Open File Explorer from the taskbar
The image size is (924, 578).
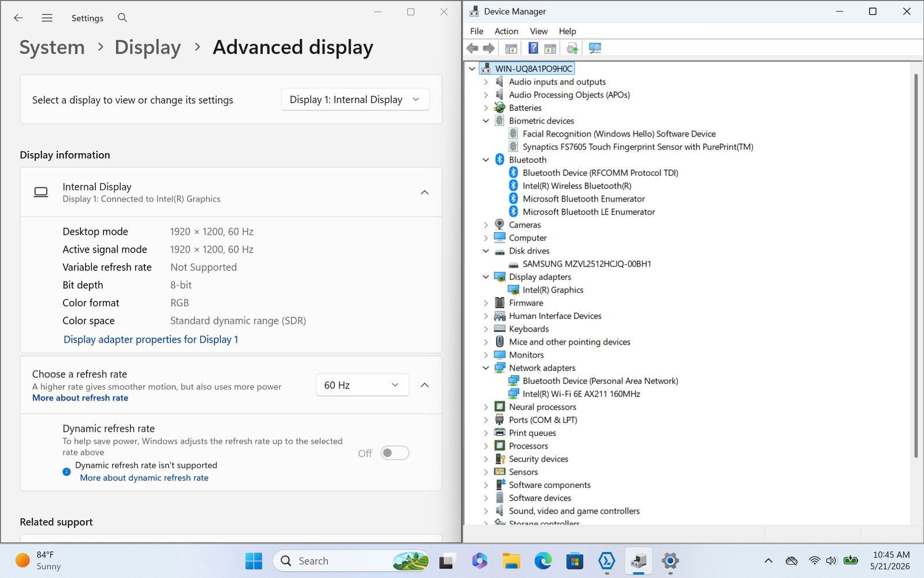511,561
